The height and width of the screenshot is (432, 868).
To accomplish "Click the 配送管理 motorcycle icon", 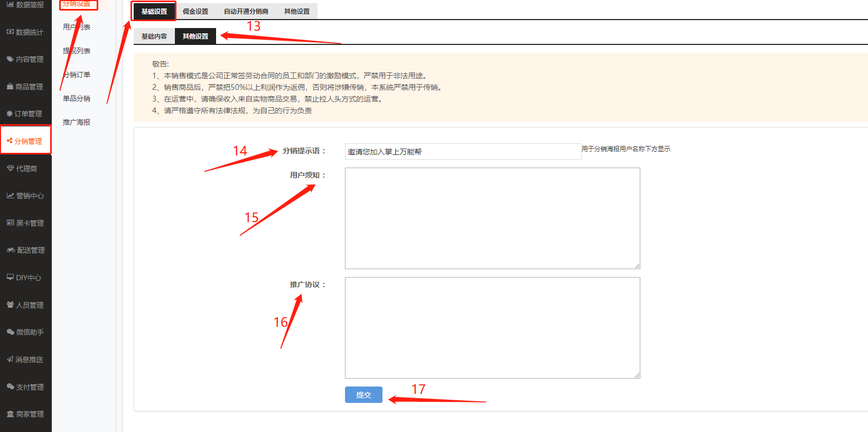I will [11, 250].
